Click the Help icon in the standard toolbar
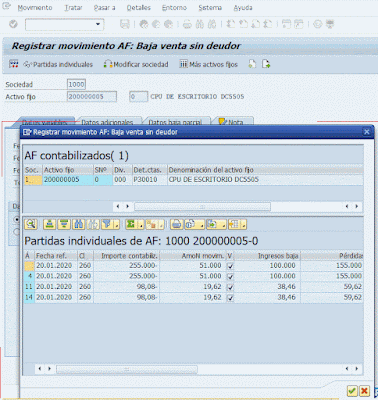The image size is (378, 400). (318, 24)
